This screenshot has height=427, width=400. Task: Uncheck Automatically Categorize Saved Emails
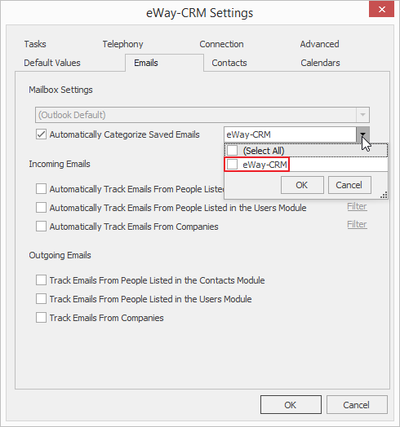click(41, 135)
